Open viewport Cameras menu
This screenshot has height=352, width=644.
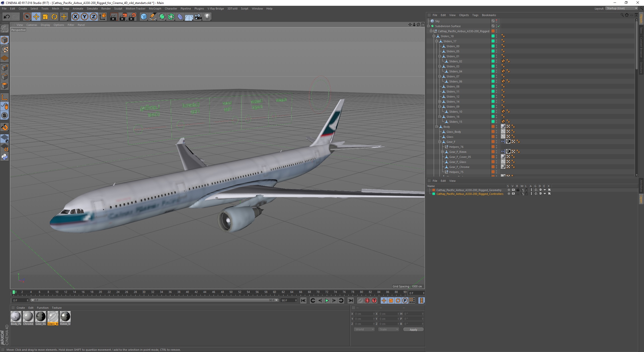(x=32, y=25)
